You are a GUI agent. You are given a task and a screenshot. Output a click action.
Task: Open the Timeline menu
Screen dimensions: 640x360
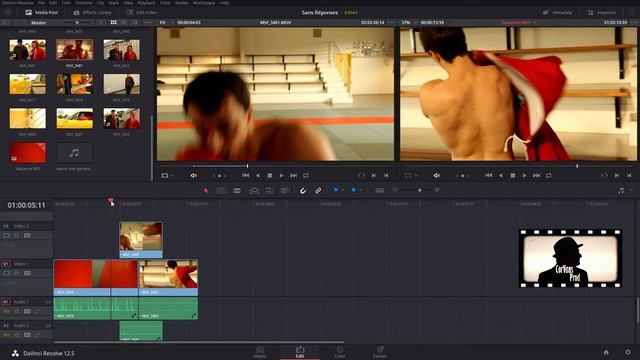(x=83, y=3)
